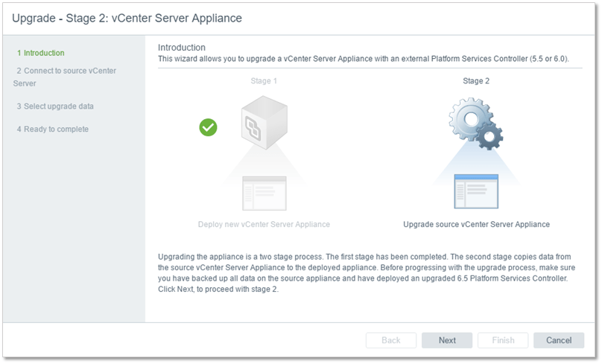Click the disabled Back button
This screenshot has width=602, height=364.
[391, 340]
